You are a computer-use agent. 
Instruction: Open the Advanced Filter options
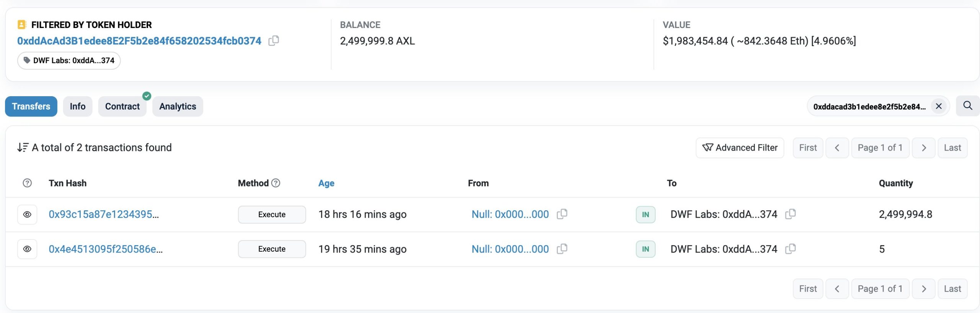[740, 147]
